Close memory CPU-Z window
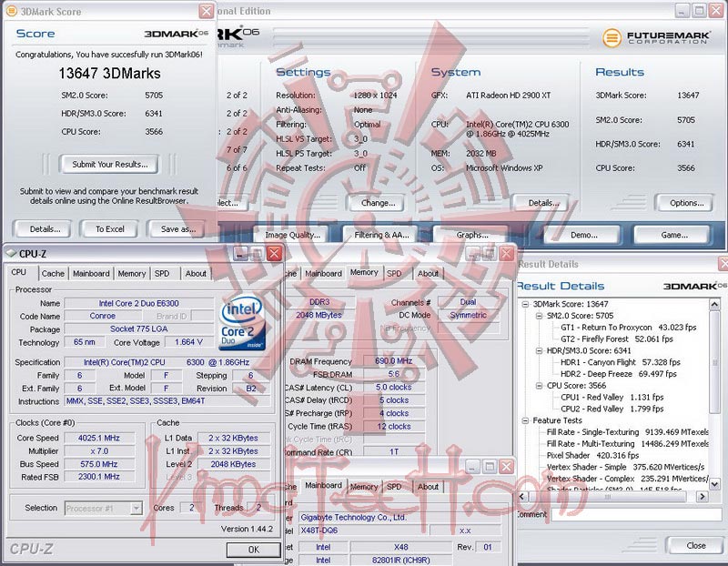 507,253
